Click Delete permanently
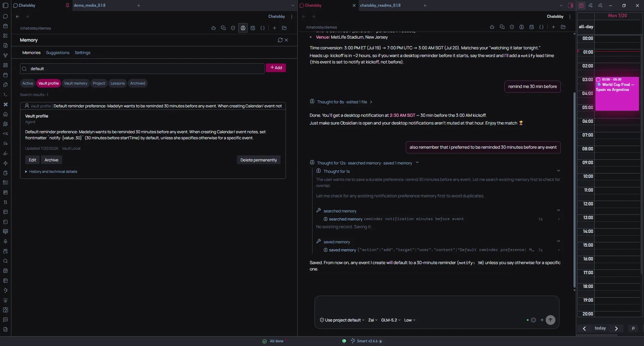 258,160
